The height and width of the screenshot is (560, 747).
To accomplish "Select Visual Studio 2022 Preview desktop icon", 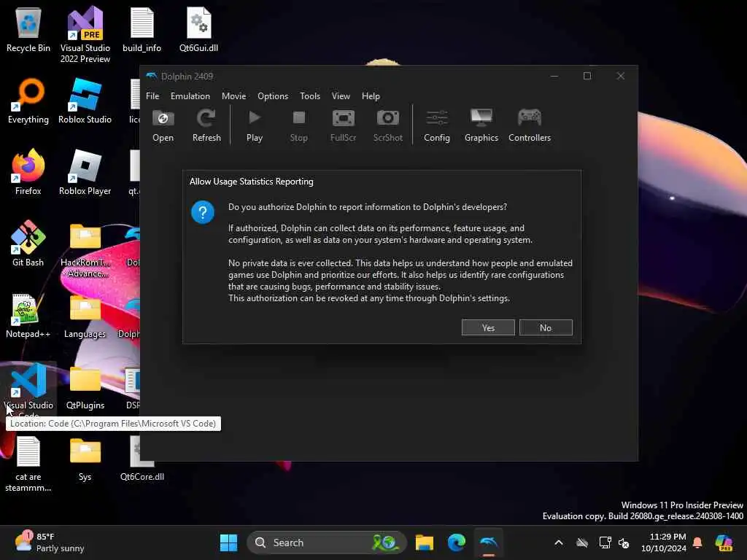I will [85, 34].
